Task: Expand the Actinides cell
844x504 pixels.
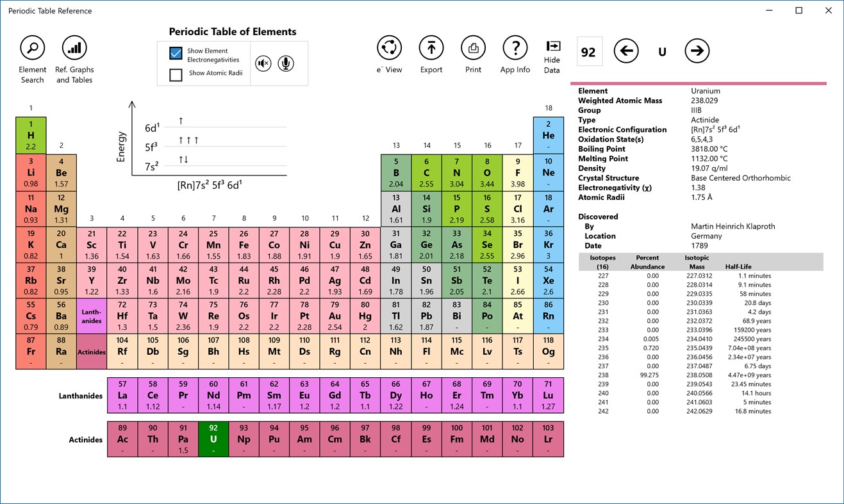Action: 92,352
